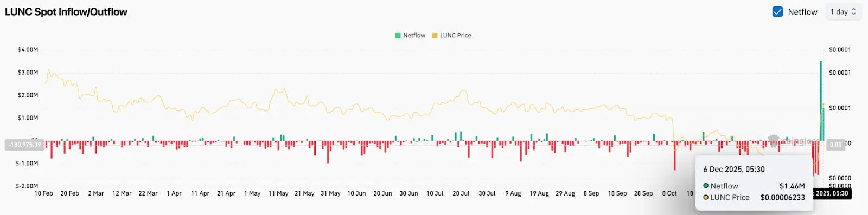Viewport: 868px width, 215px height.
Task: Click the 28 Sep date label
Action: click(x=643, y=193)
